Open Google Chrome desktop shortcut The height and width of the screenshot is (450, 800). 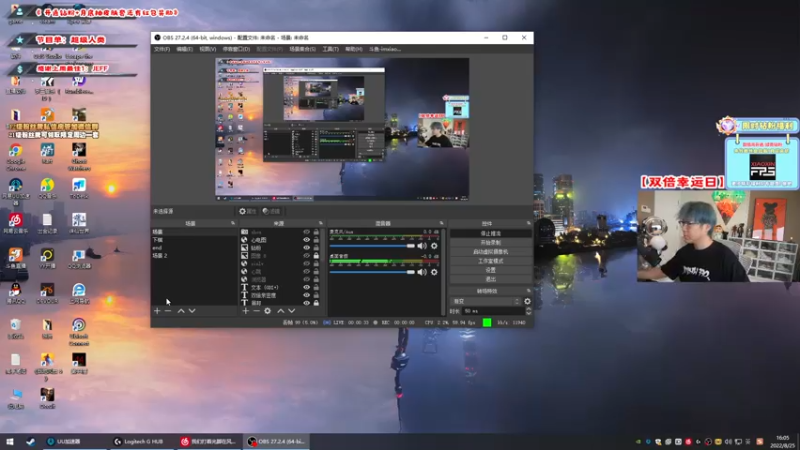15,157
